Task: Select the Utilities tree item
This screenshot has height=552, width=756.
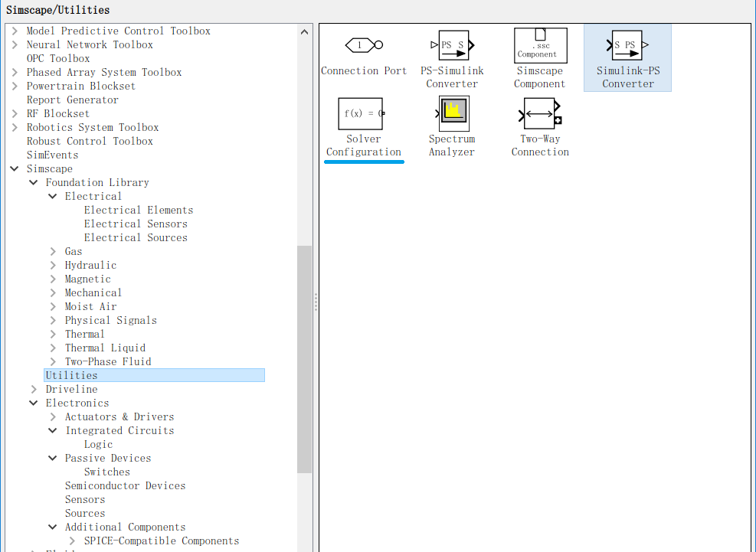Action: (x=154, y=376)
